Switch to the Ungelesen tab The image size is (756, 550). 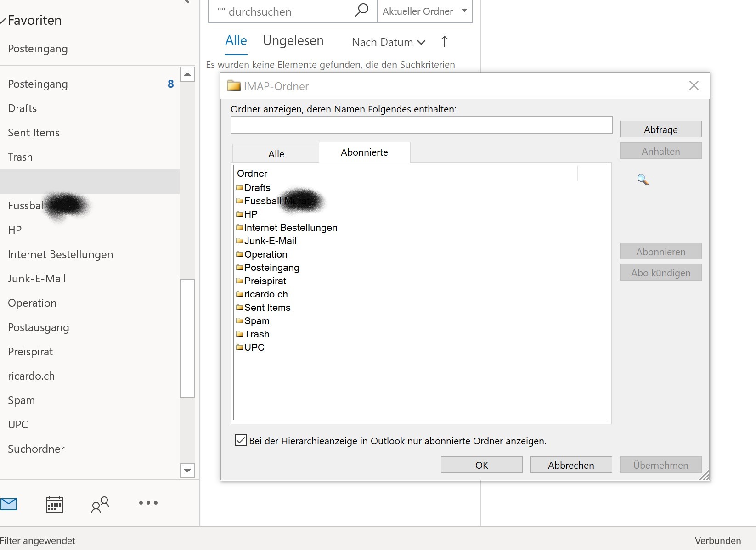[293, 40]
